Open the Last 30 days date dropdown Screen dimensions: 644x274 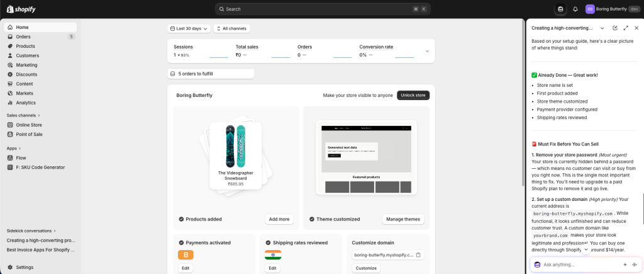click(x=189, y=28)
